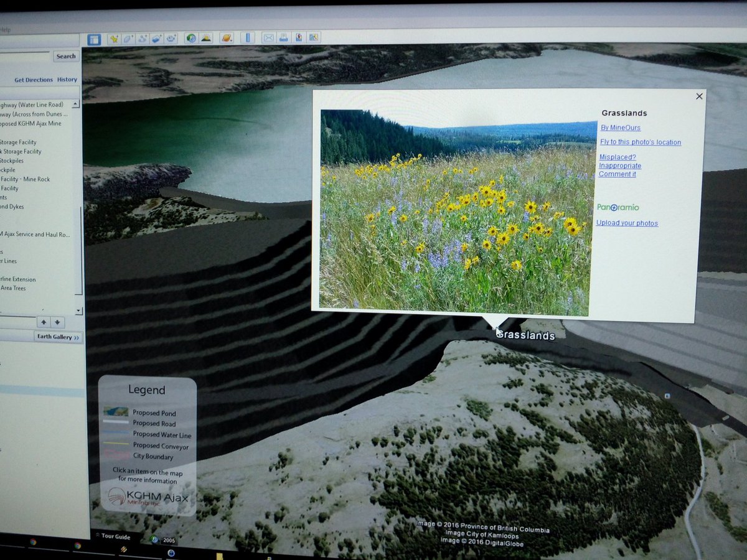The image size is (747, 560).
Task: Select the Proposed Pond legend swatch
Action: 116,411
